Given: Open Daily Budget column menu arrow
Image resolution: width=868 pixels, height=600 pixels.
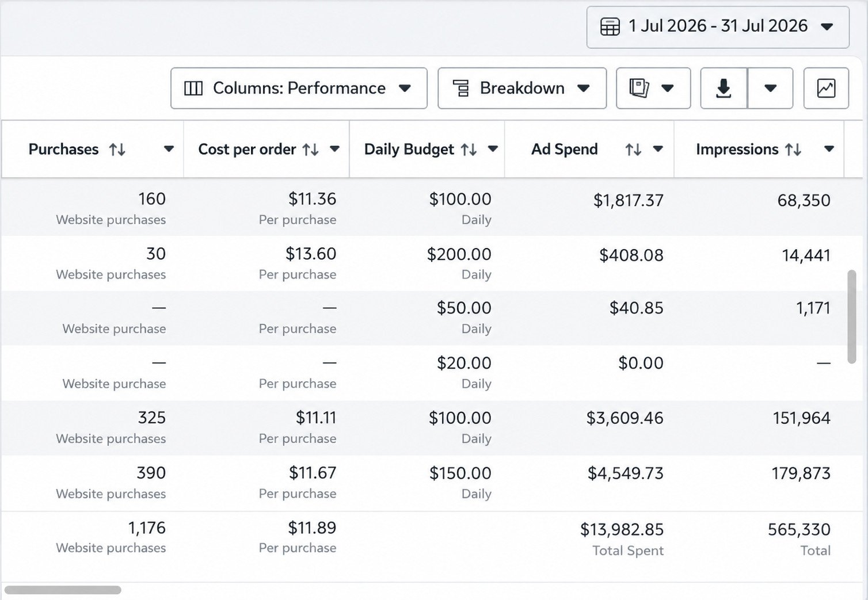Looking at the screenshot, I should coord(493,149).
